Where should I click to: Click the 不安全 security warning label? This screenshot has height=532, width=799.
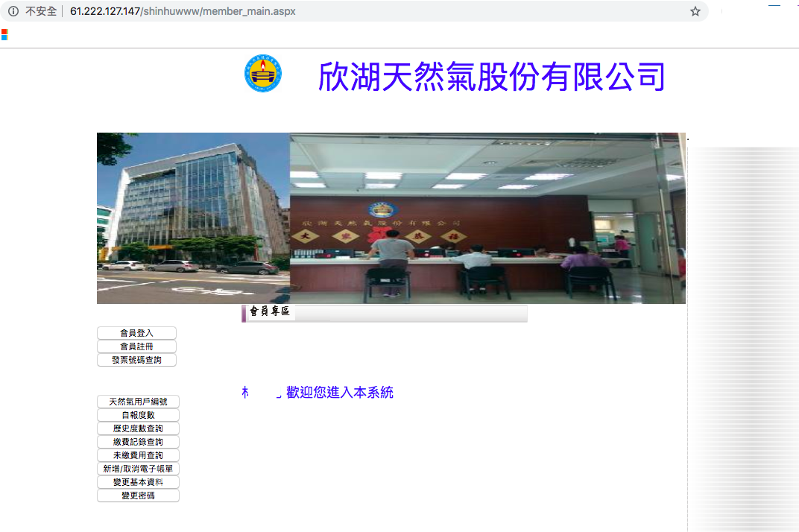tap(41, 11)
